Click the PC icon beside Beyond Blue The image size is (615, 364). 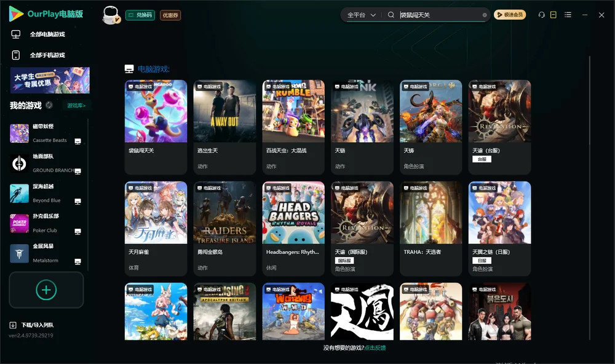click(x=77, y=202)
